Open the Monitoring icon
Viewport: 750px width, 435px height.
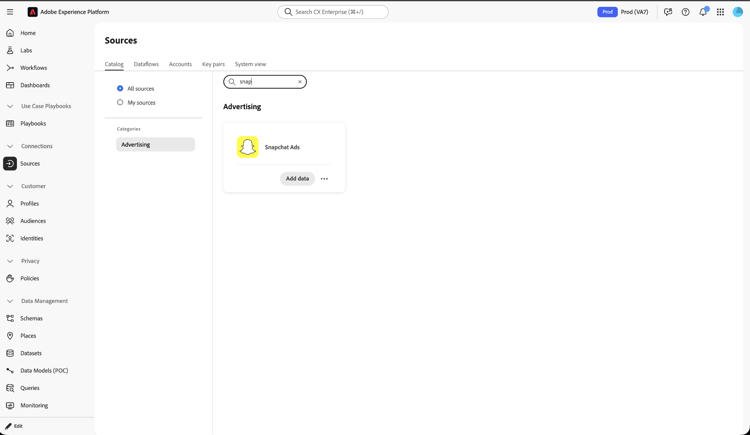click(x=10, y=405)
